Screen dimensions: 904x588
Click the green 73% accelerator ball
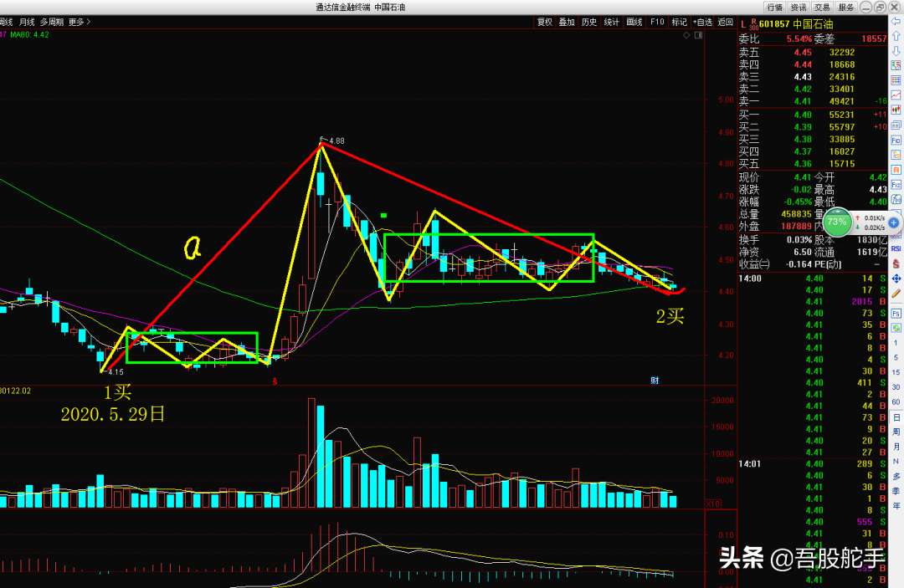[x=836, y=222]
